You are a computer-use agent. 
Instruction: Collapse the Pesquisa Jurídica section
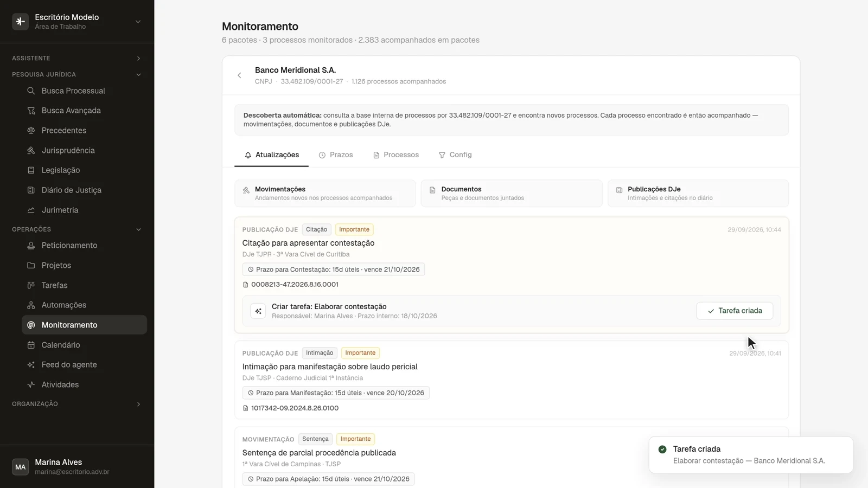coord(76,74)
